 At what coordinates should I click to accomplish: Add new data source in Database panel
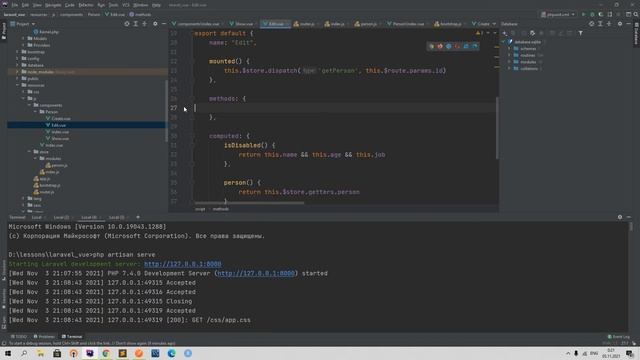[x=504, y=33]
